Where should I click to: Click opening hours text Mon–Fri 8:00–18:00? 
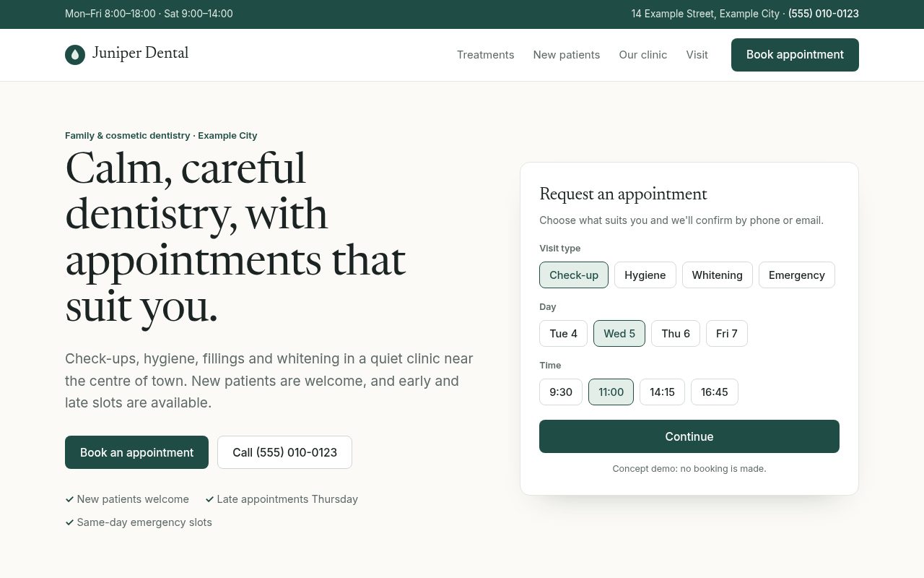110,14
